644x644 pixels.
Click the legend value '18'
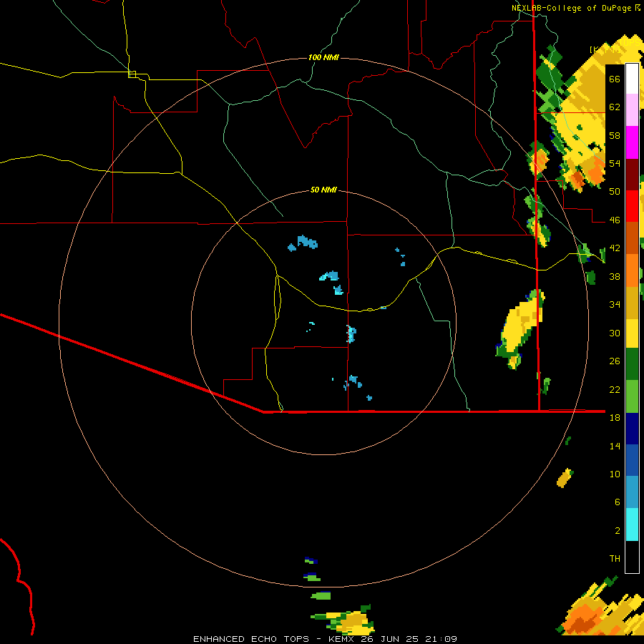click(x=615, y=418)
